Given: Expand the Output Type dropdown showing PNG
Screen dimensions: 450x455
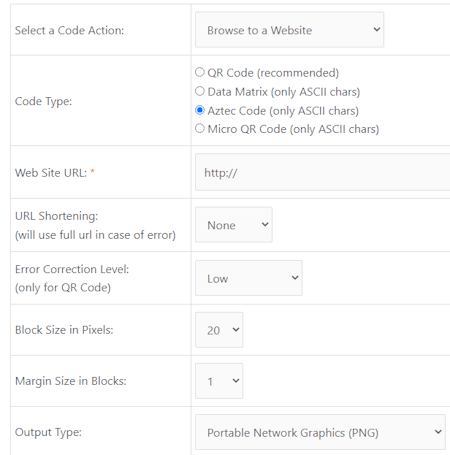Looking at the screenshot, I should tap(320, 432).
